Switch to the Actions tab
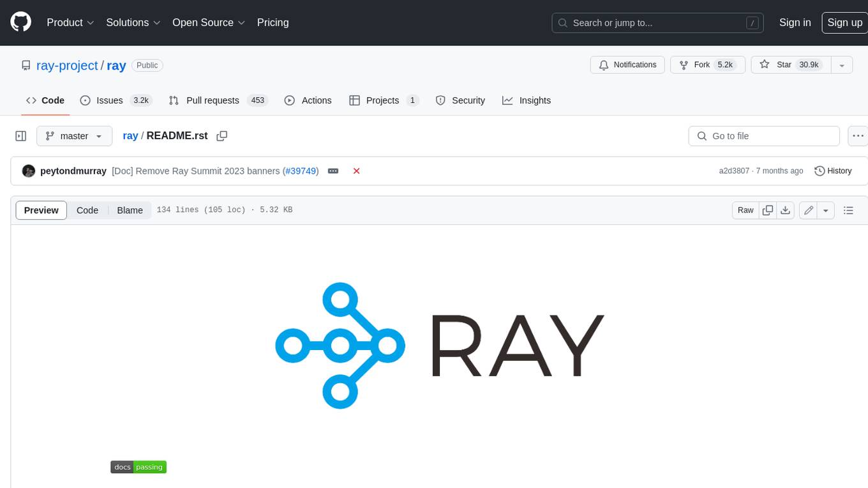 click(308, 100)
